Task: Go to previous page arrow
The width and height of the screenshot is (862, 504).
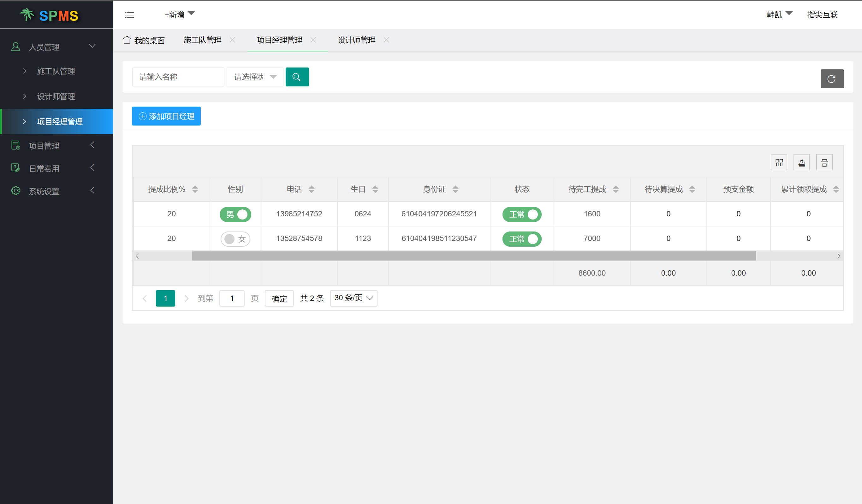Action: click(145, 298)
